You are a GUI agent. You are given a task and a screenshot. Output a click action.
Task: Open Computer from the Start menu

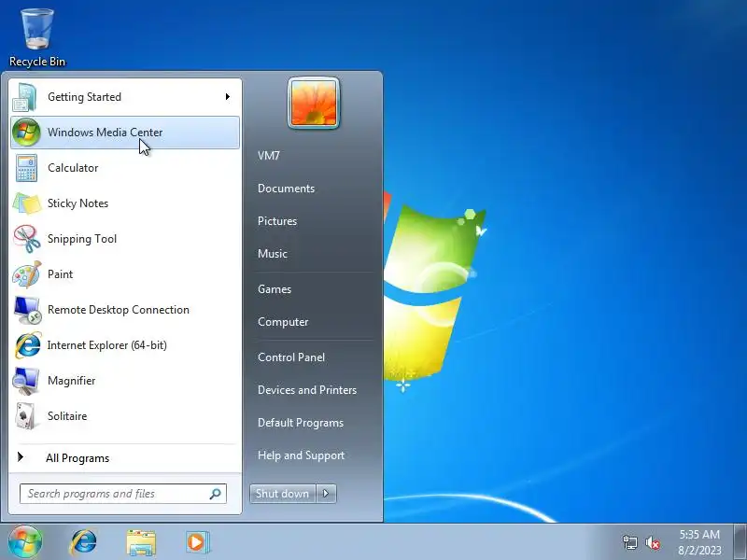283,322
